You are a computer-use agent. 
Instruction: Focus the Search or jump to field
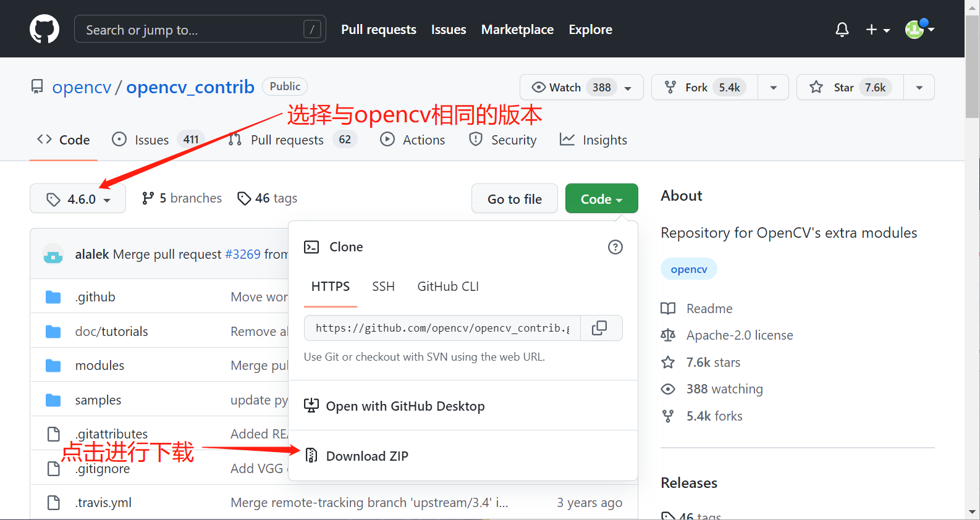(x=200, y=29)
